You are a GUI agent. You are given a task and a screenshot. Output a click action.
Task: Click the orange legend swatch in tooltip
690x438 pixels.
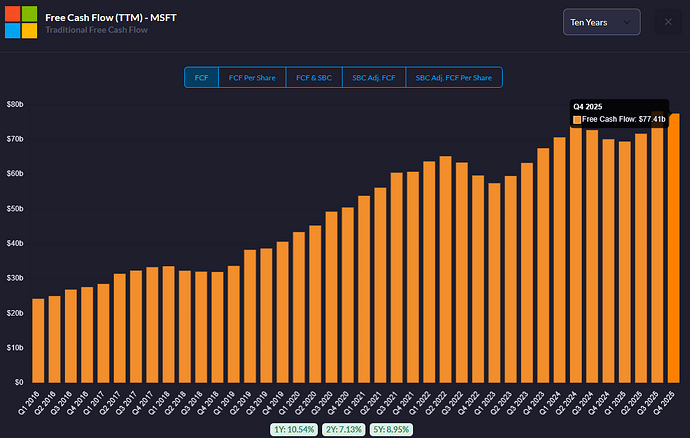pyautogui.click(x=577, y=120)
